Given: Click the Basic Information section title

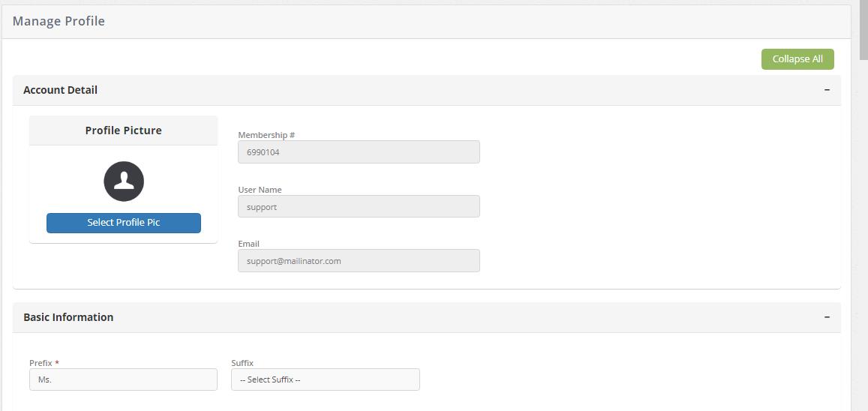Looking at the screenshot, I should pos(68,317).
